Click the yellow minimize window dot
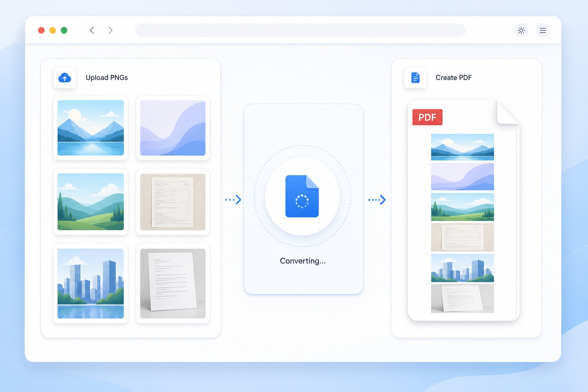The height and width of the screenshot is (392, 588). [53, 30]
